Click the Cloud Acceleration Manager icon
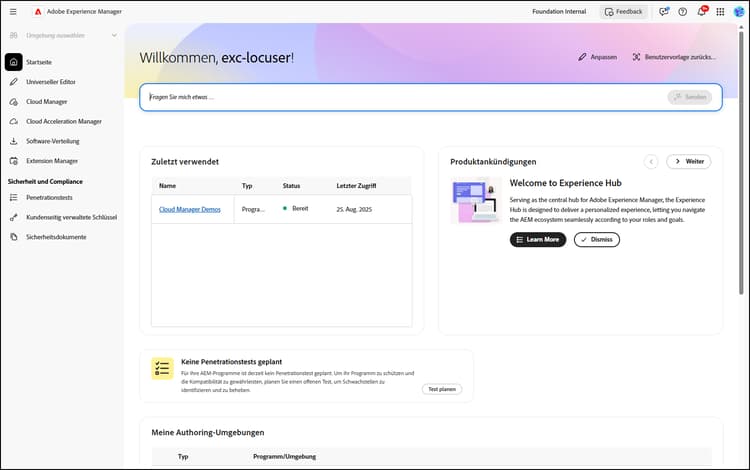750x470 pixels. click(13, 121)
